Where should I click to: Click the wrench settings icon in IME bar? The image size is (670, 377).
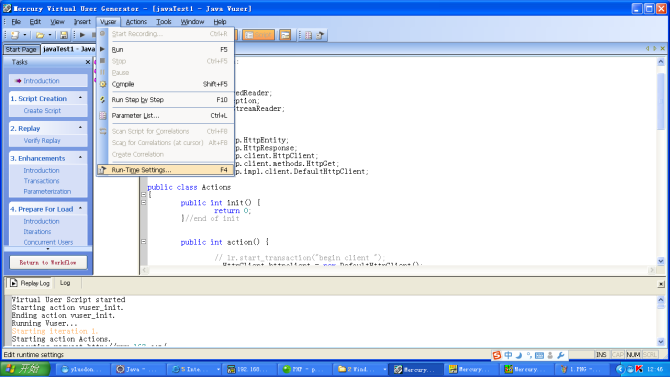point(561,355)
